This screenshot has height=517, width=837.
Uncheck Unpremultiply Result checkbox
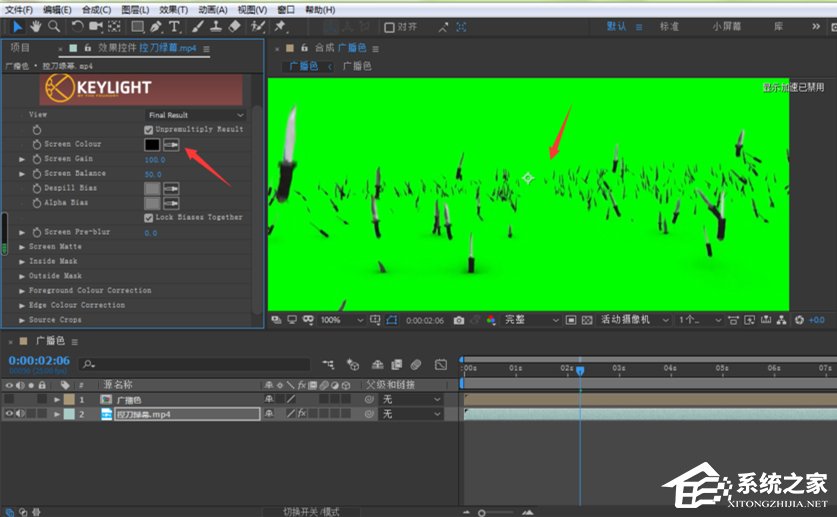(x=149, y=130)
